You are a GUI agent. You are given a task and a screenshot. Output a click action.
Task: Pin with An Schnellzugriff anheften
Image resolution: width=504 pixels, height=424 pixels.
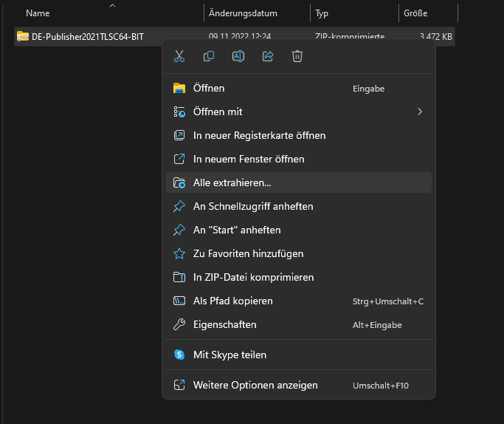click(x=253, y=206)
